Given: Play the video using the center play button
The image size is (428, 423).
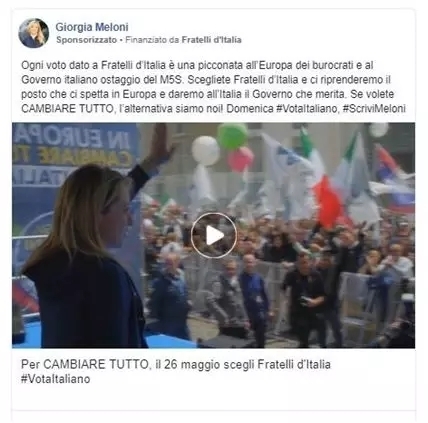Looking at the screenshot, I should [214, 235].
